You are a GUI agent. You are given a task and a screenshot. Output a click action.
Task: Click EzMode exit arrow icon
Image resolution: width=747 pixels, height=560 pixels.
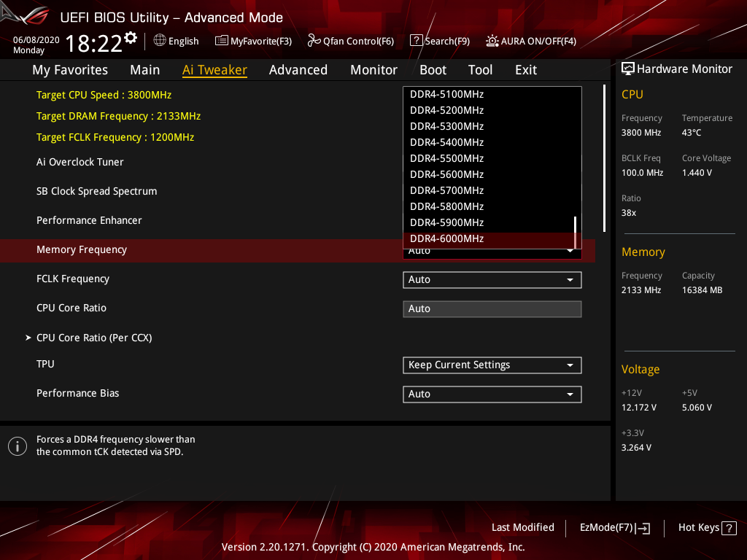coord(643,528)
